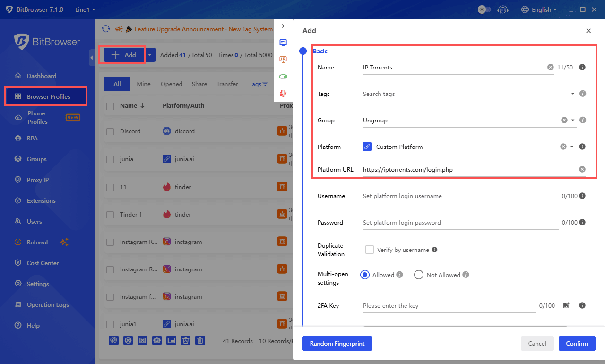
Task: Click the blue proxy monitor icon in side panel
Action: coord(283,42)
